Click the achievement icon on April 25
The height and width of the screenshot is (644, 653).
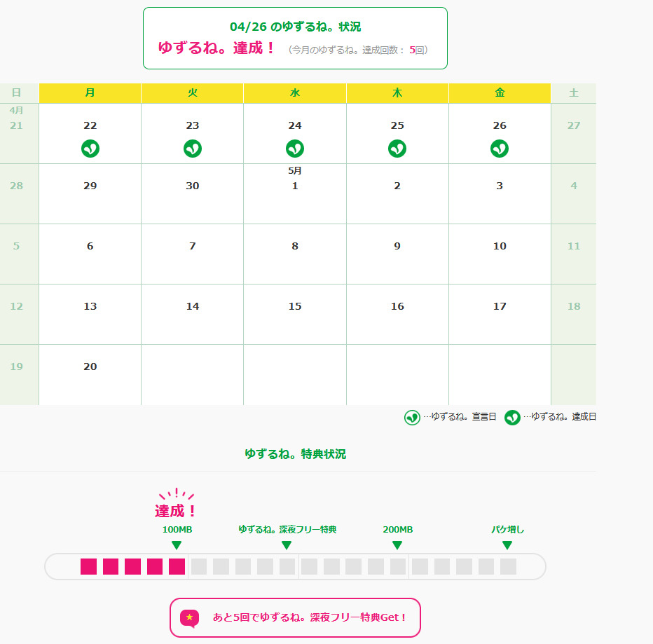click(397, 149)
